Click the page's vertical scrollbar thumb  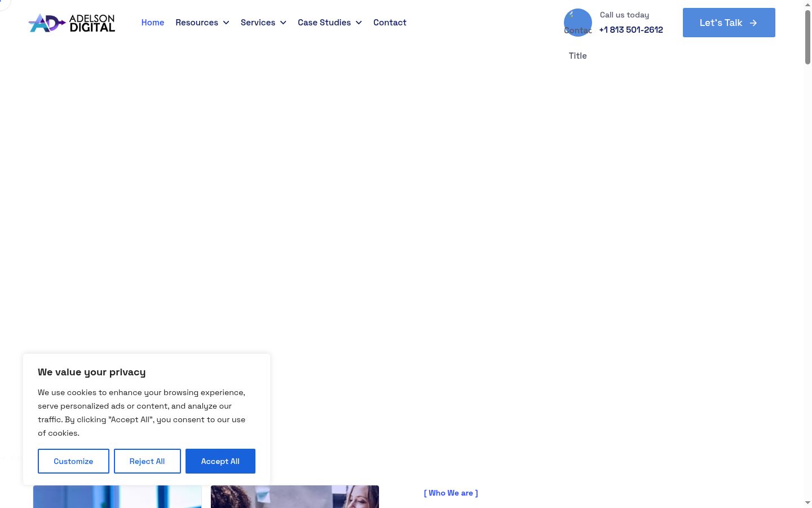click(807, 37)
